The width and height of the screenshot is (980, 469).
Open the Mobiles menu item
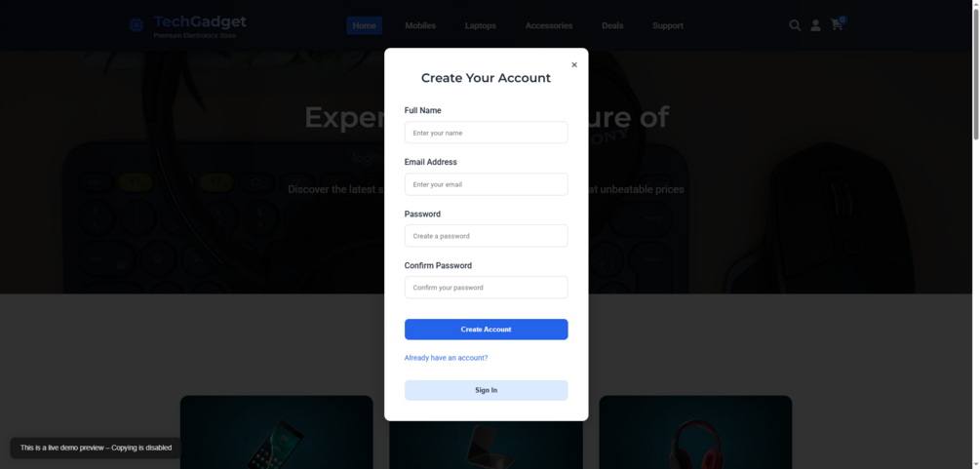pos(420,25)
